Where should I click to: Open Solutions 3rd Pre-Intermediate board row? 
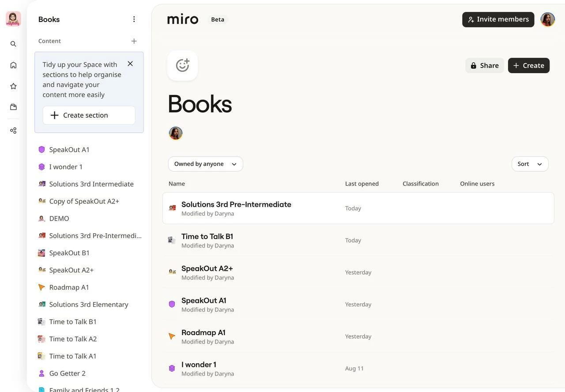pyautogui.click(x=358, y=208)
